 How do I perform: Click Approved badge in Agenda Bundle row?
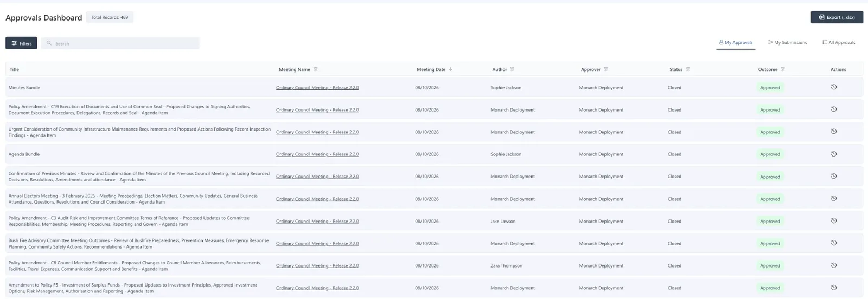pyautogui.click(x=770, y=154)
